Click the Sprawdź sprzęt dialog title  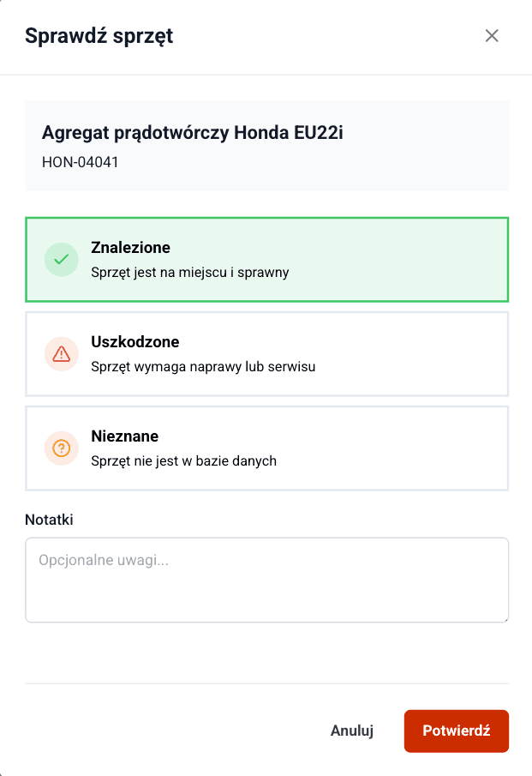[x=99, y=36]
